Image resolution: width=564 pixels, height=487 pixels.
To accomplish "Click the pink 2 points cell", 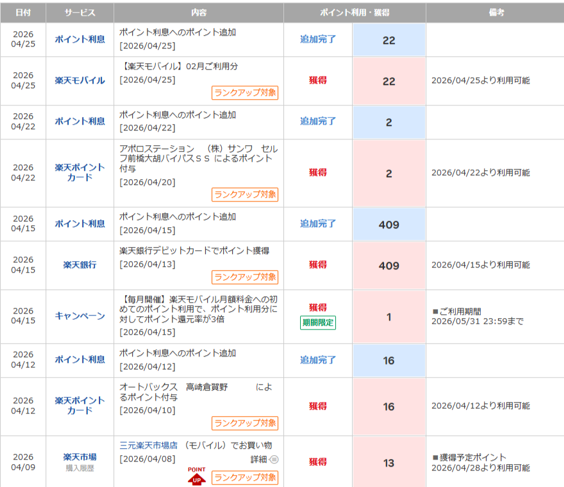I will 389,173.
